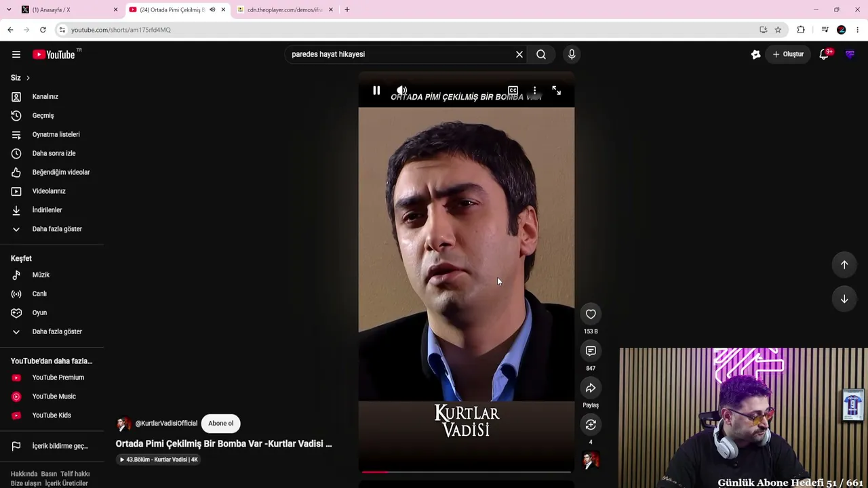
Task: Close the Anasayfa / X tab
Action: pos(115,9)
